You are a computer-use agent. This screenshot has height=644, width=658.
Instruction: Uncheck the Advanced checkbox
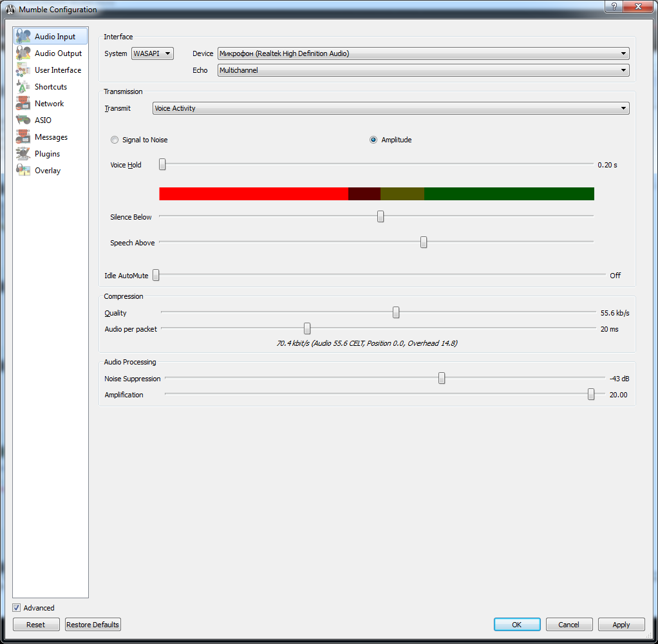[16, 607]
